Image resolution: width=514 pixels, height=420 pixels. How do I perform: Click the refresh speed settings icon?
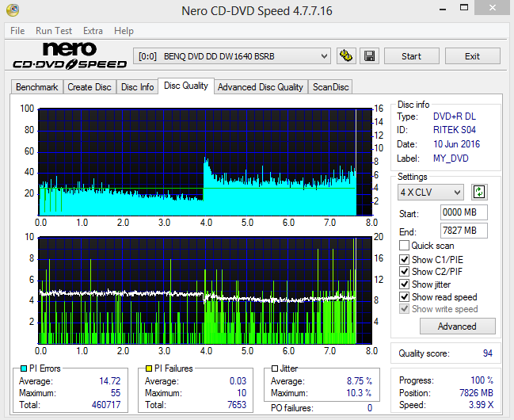tap(479, 192)
